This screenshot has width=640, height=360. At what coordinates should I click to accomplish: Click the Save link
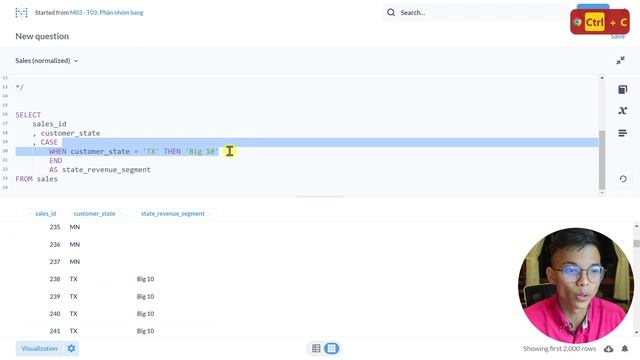618,37
